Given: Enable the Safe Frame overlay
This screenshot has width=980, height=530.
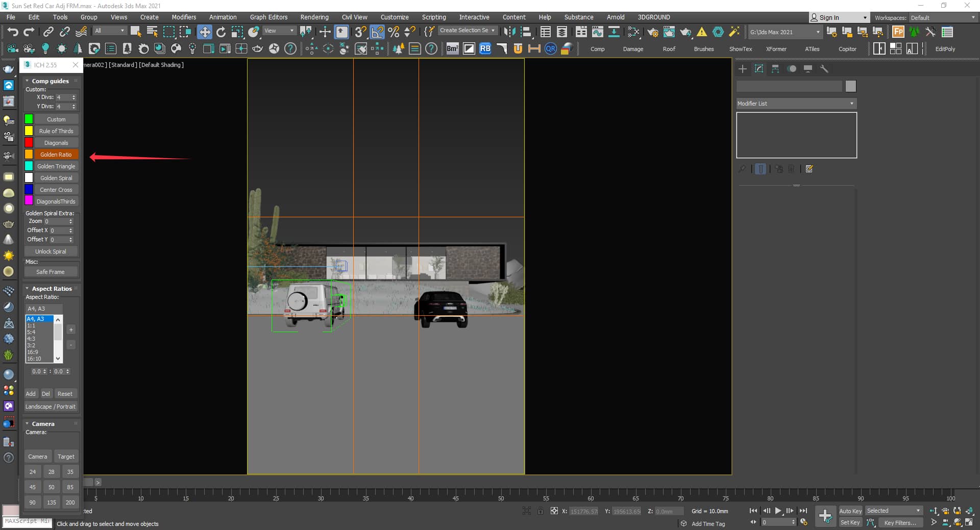Looking at the screenshot, I should [x=51, y=272].
